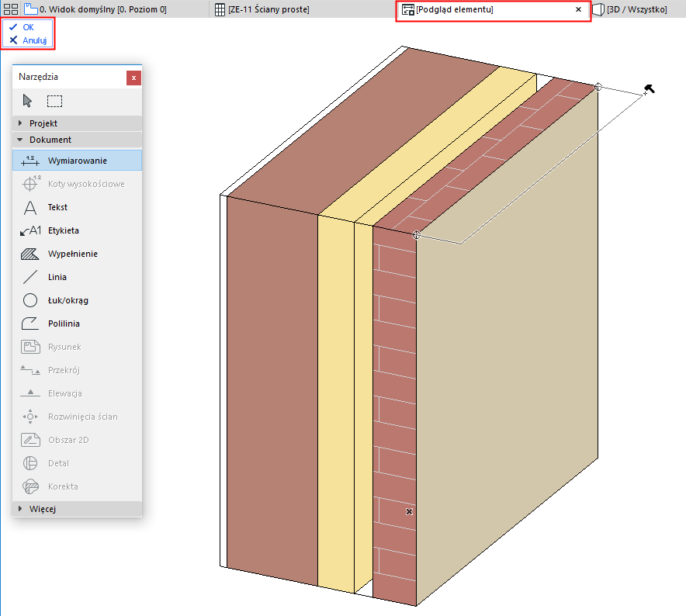Select the Tekst text tool

[78, 207]
